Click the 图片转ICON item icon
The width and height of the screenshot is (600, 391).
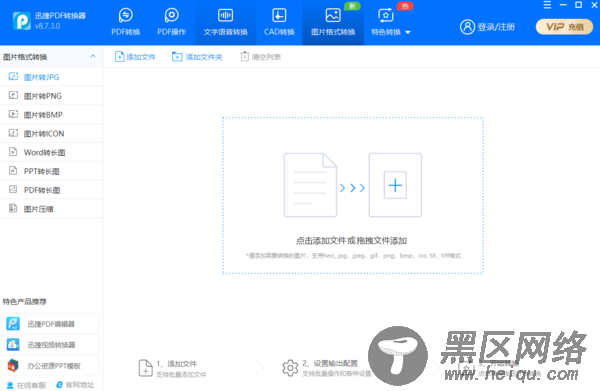13,133
